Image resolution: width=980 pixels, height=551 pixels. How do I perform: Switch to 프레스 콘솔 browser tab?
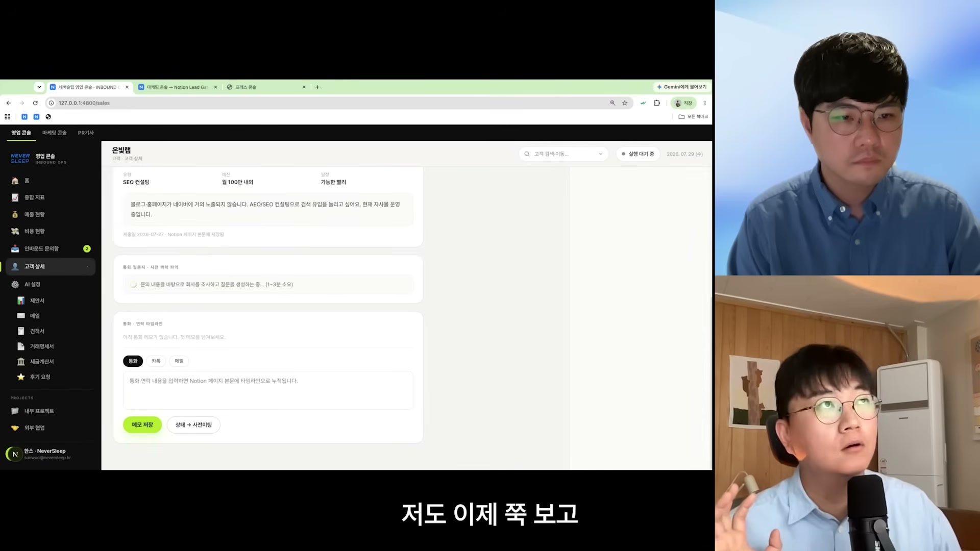266,87
